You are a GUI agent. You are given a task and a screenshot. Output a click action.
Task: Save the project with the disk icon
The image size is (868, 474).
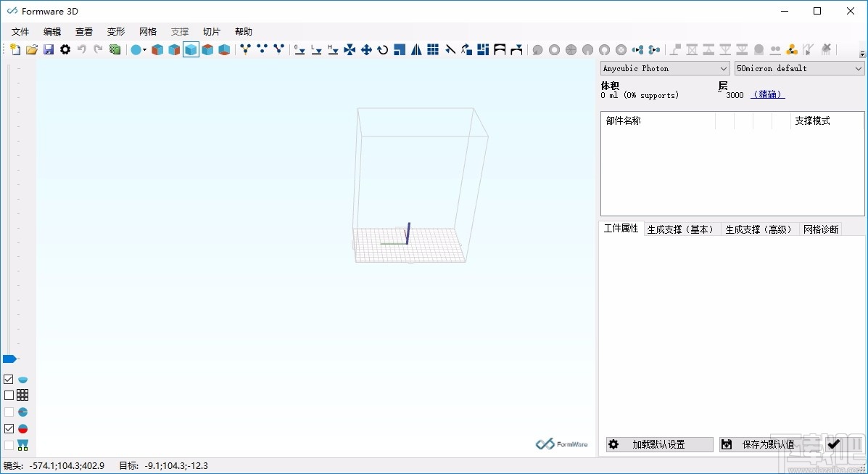(x=48, y=49)
